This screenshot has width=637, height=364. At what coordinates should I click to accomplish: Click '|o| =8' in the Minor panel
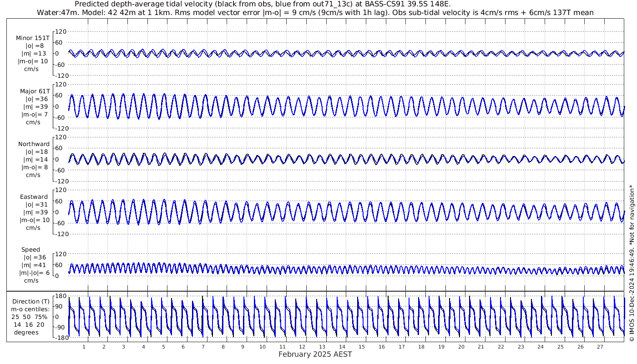pyautogui.click(x=35, y=46)
